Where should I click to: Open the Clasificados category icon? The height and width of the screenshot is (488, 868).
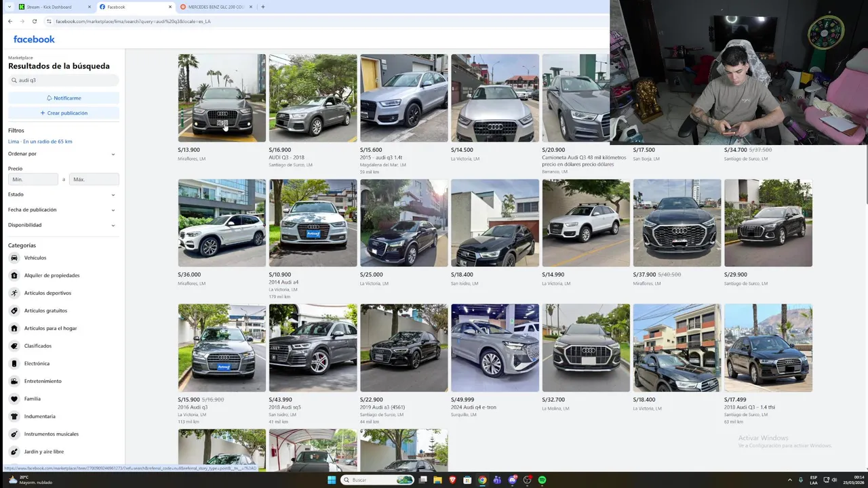[14, 346]
